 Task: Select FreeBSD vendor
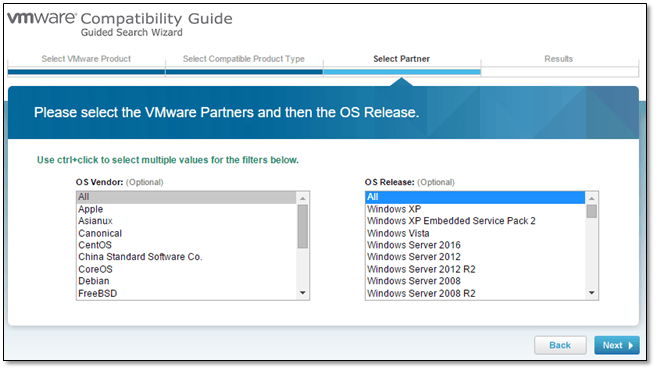tap(187, 293)
